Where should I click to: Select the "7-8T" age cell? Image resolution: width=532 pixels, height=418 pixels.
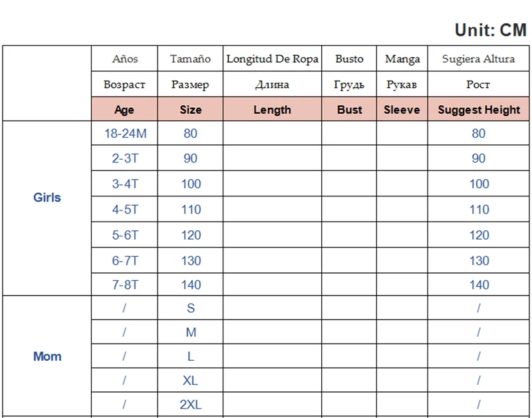[125, 285]
